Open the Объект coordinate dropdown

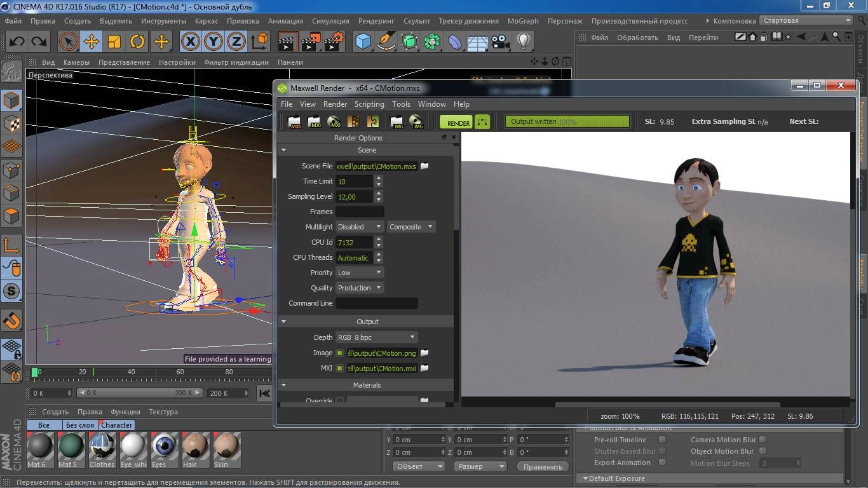(x=418, y=466)
